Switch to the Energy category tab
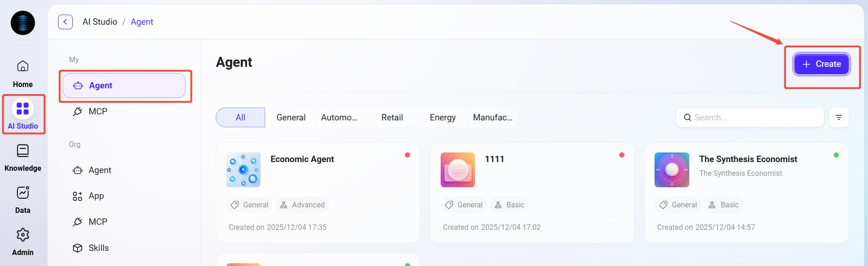 click(x=442, y=118)
